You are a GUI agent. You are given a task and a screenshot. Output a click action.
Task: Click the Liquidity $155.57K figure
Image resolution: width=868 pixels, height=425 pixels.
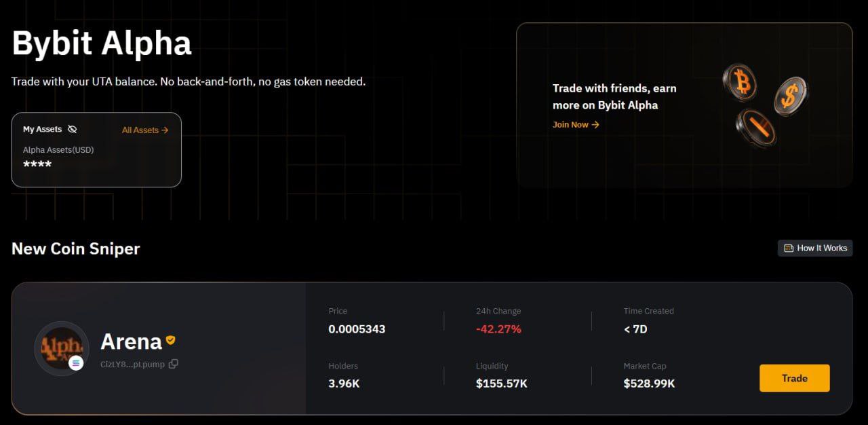coord(501,384)
